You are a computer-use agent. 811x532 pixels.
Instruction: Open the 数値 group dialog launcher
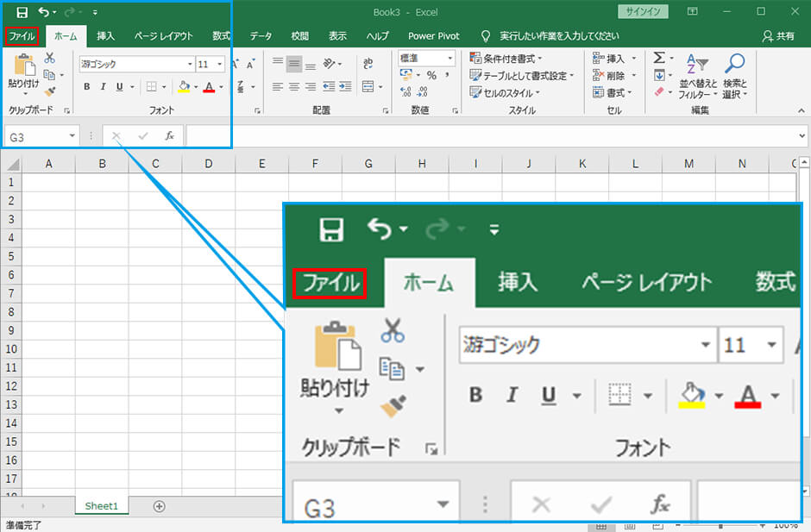[456, 110]
